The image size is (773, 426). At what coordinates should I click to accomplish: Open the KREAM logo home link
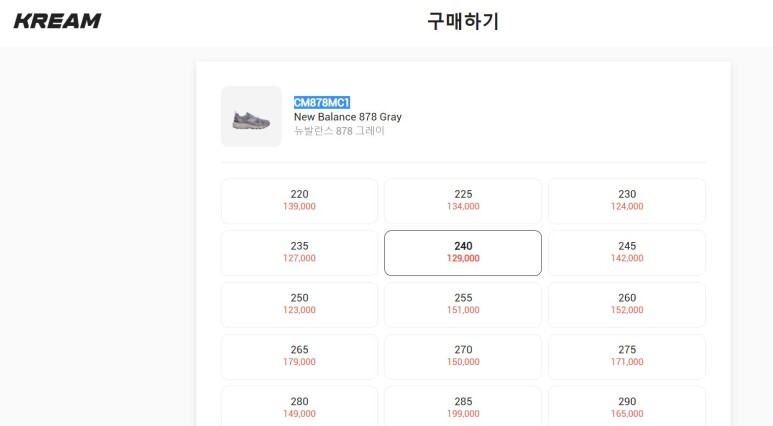coord(57,21)
